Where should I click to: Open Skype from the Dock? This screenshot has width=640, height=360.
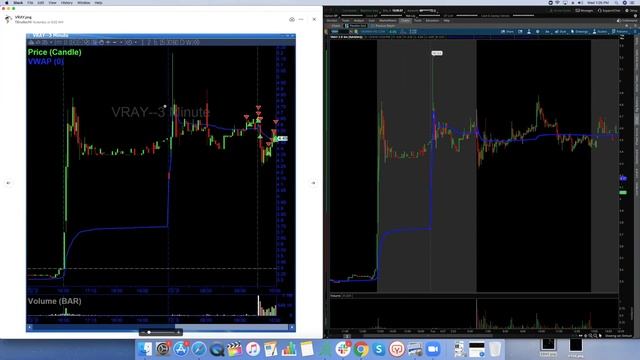click(x=379, y=349)
